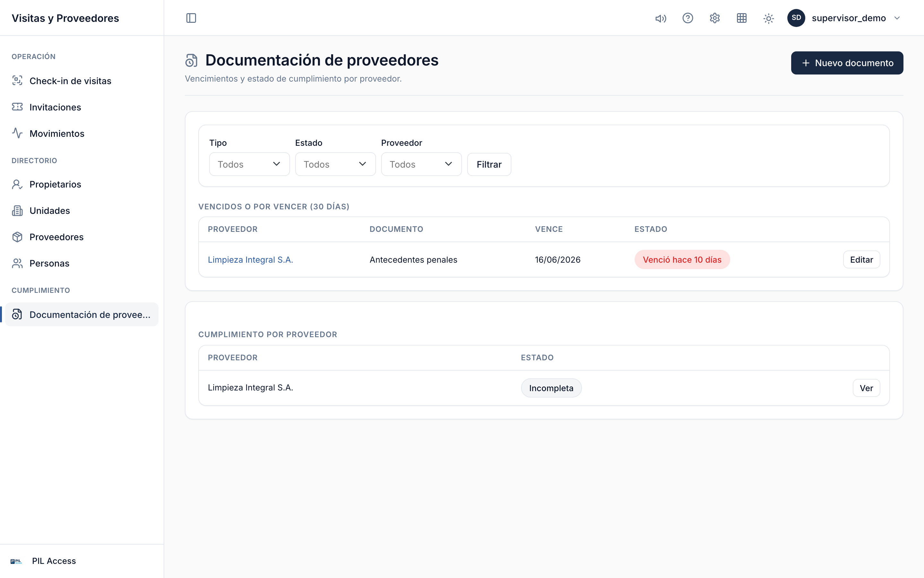Open Check-in de visitas menu item

click(x=82, y=81)
